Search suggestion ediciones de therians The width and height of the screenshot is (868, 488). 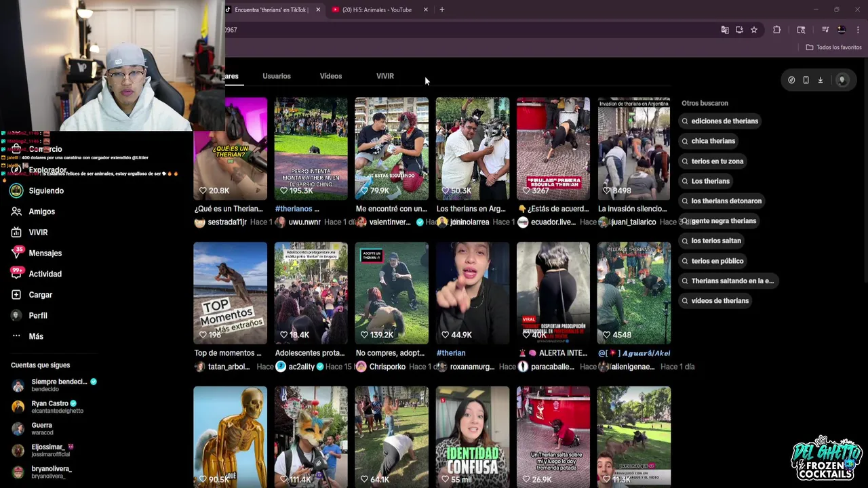tap(719, 121)
